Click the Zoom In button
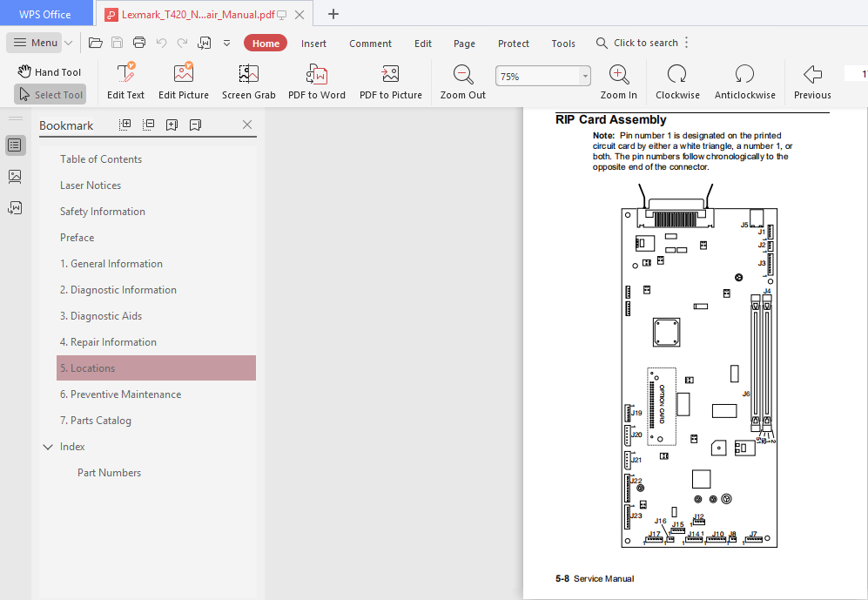 pyautogui.click(x=618, y=81)
